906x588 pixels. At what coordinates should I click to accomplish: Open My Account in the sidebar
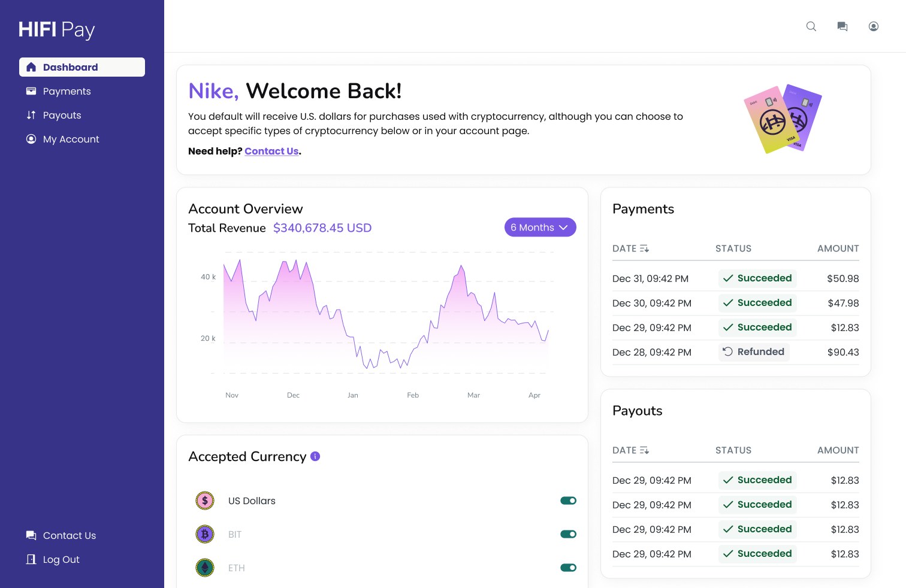pos(82,139)
